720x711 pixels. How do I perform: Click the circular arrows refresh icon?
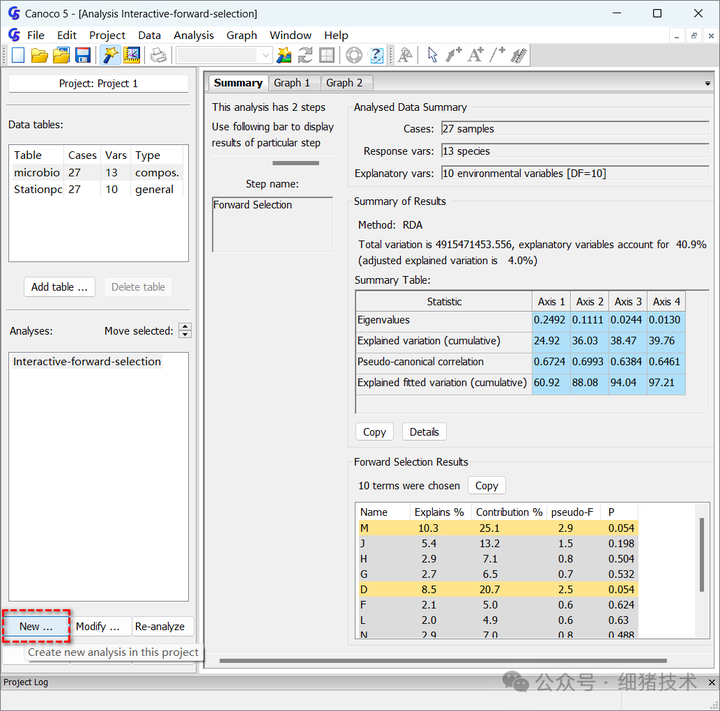305,55
